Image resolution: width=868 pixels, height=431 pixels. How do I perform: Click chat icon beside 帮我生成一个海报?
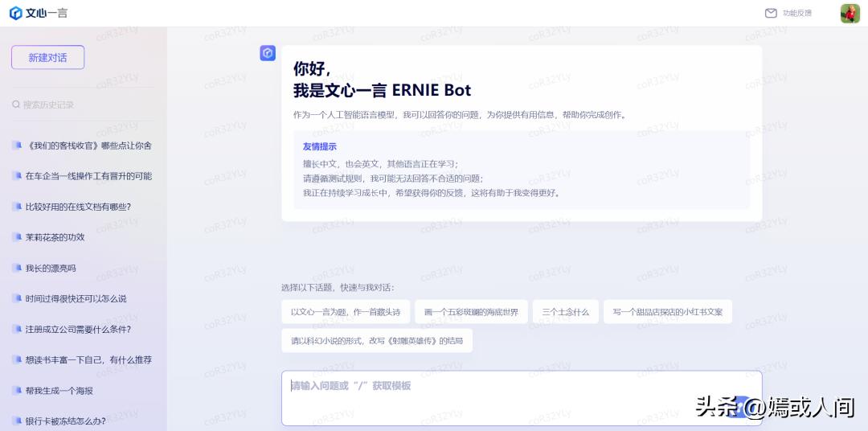17,391
